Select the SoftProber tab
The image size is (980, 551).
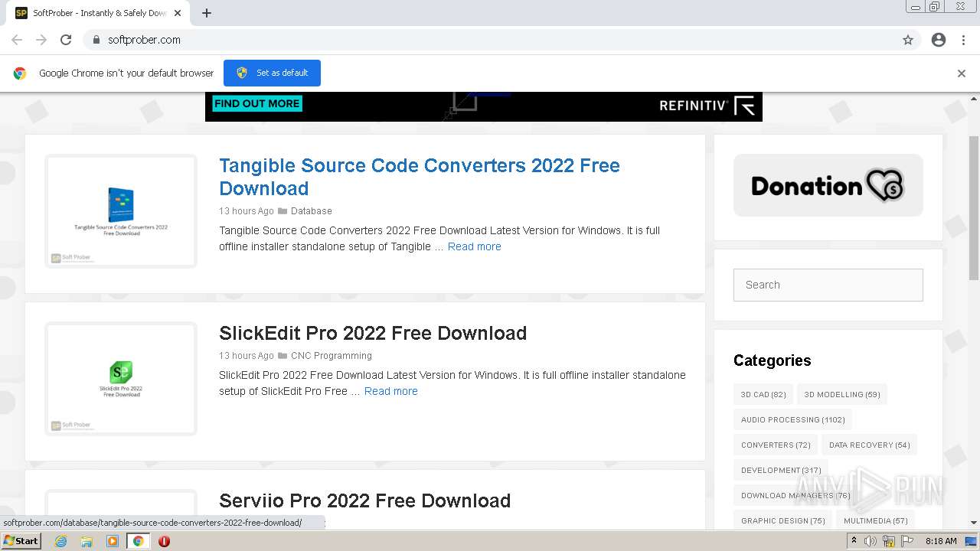point(100,13)
